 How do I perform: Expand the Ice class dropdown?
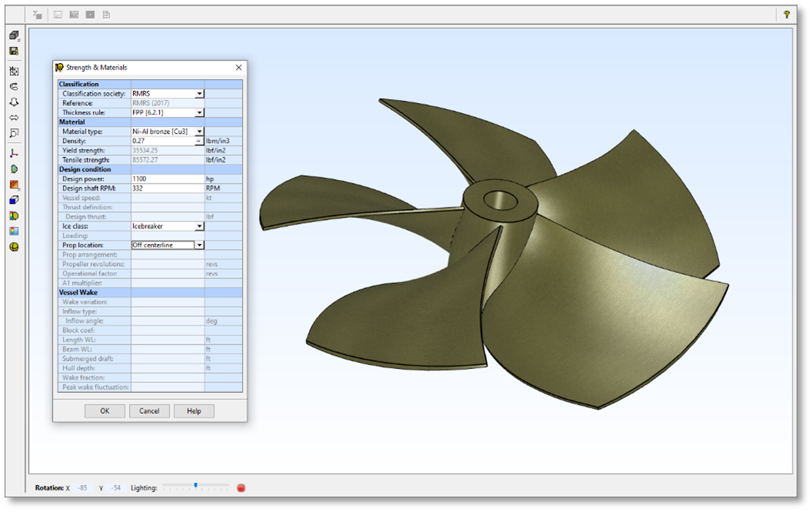(x=199, y=227)
